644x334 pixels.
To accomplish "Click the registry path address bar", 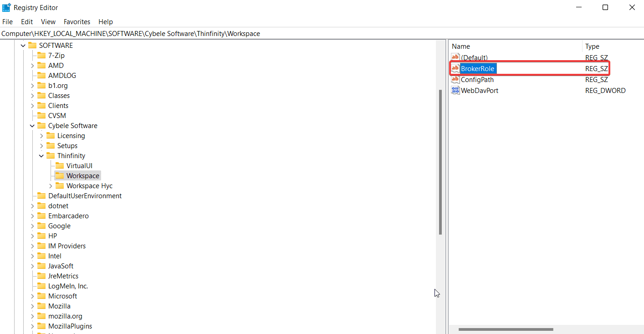I will click(x=322, y=33).
